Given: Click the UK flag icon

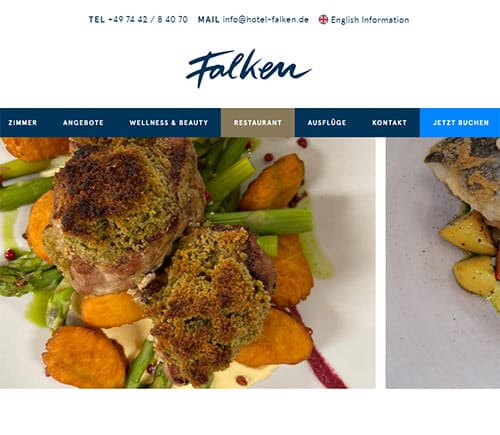Looking at the screenshot, I should (323, 20).
